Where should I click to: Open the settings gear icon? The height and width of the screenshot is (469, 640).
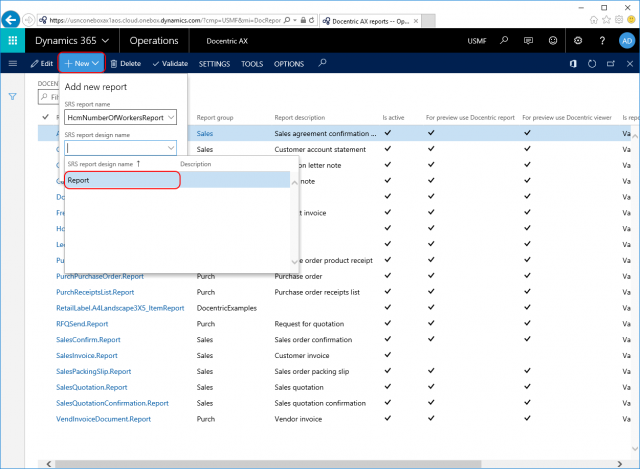coord(578,40)
